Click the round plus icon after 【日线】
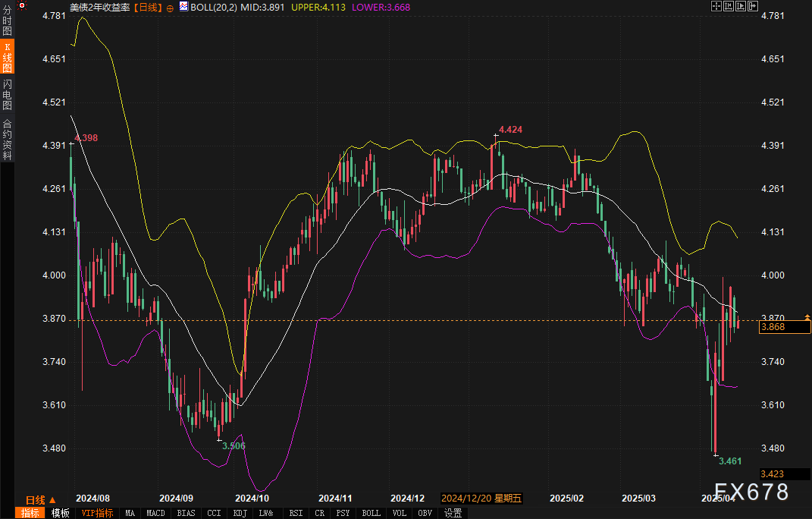This screenshot has width=812, height=519. [x=170, y=7]
